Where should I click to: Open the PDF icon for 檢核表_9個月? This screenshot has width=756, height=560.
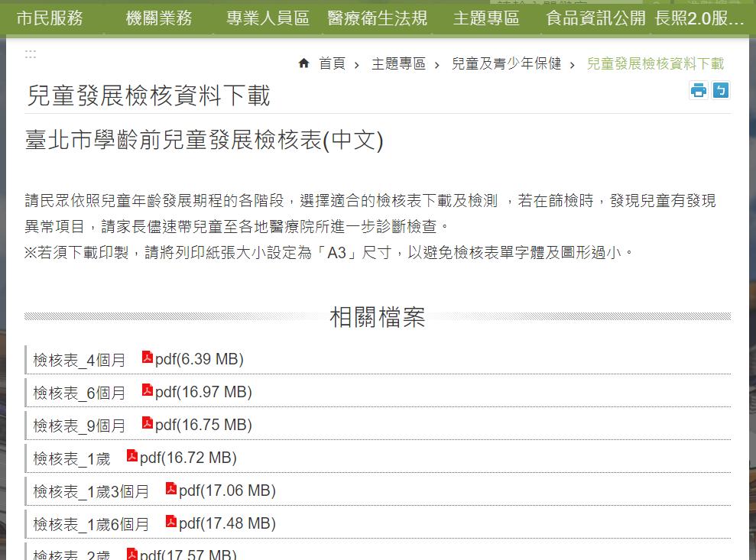click(x=148, y=422)
